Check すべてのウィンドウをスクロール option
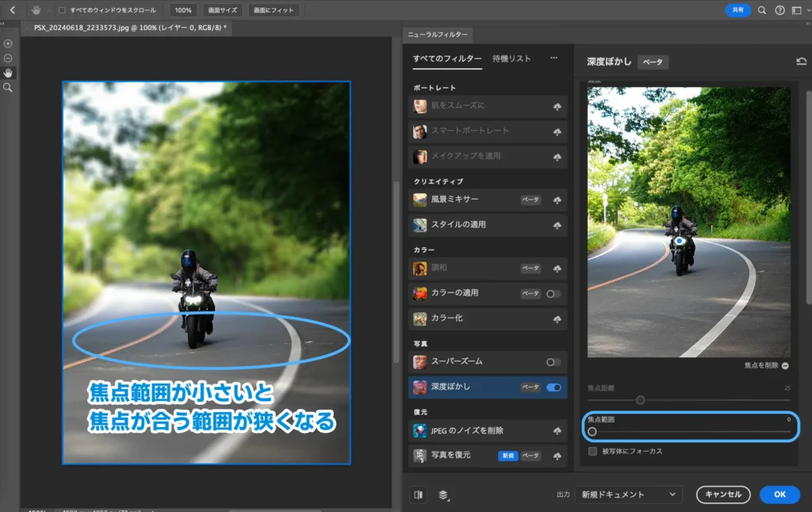 63,10
